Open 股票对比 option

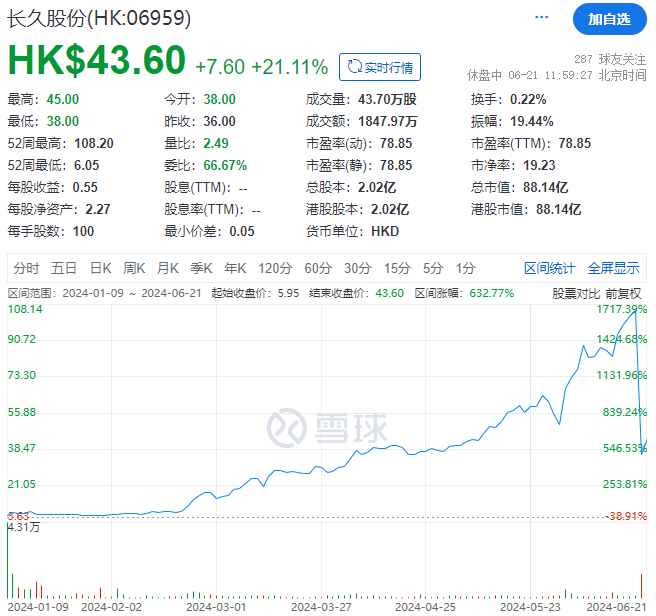pyautogui.click(x=576, y=293)
